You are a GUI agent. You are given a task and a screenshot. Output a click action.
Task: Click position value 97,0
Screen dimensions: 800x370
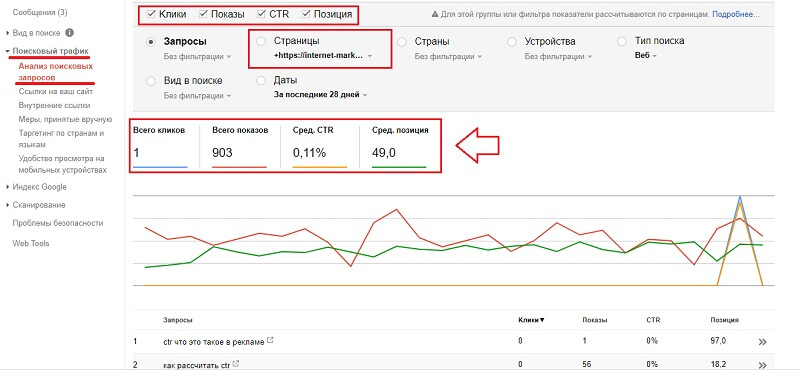[x=718, y=341]
